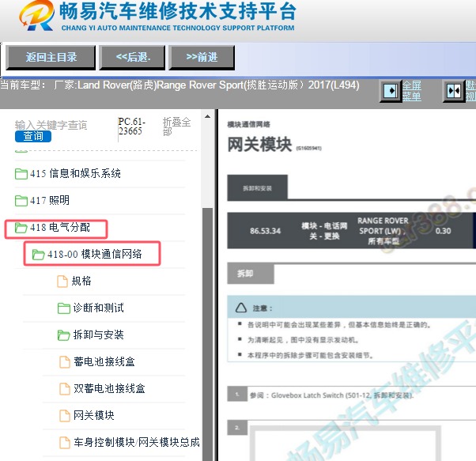
Task: Click the 当前车型 vehicle model text
Action: (179, 85)
